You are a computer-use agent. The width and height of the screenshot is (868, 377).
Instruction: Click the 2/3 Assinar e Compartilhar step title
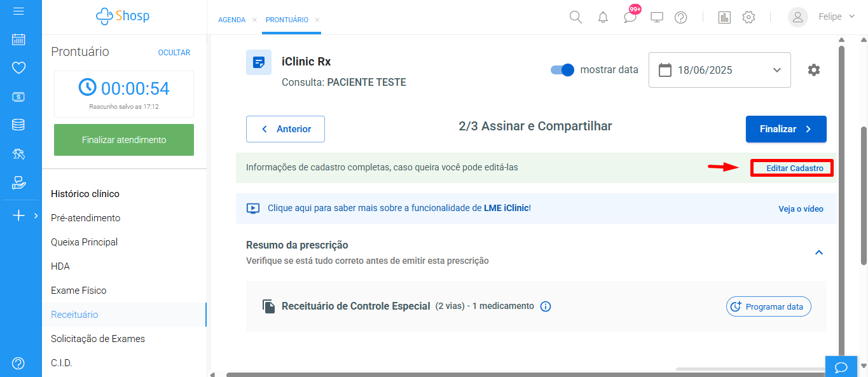point(535,126)
